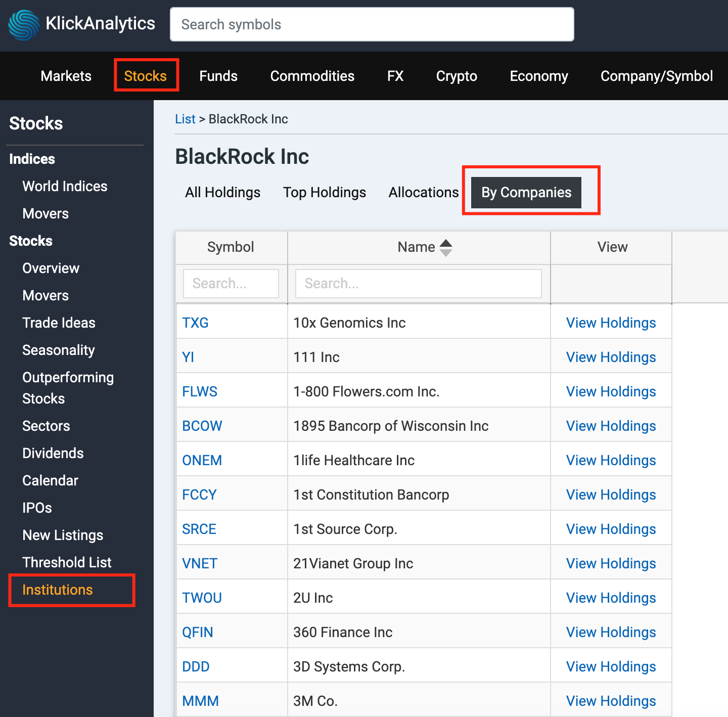Open the Markets menu

tap(66, 76)
